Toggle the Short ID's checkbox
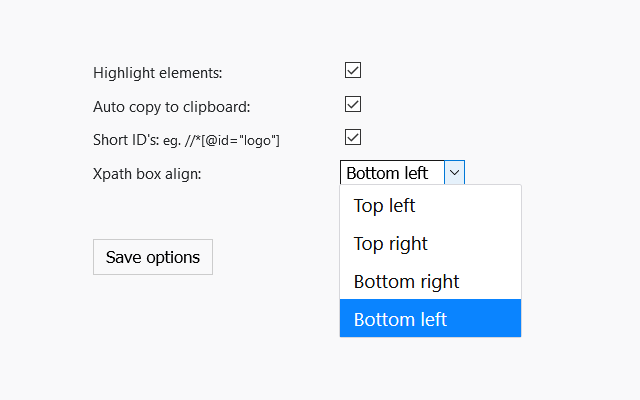Viewport: 640px width, 400px height. (352, 138)
